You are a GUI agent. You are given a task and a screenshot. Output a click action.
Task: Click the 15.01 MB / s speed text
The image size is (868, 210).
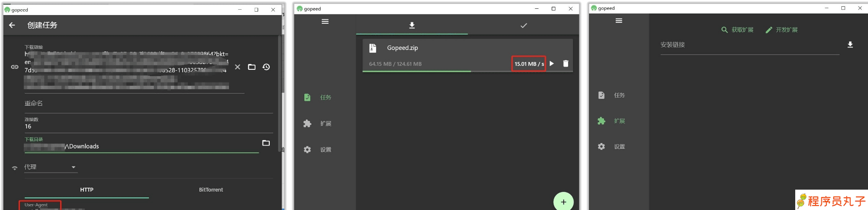(529, 64)
